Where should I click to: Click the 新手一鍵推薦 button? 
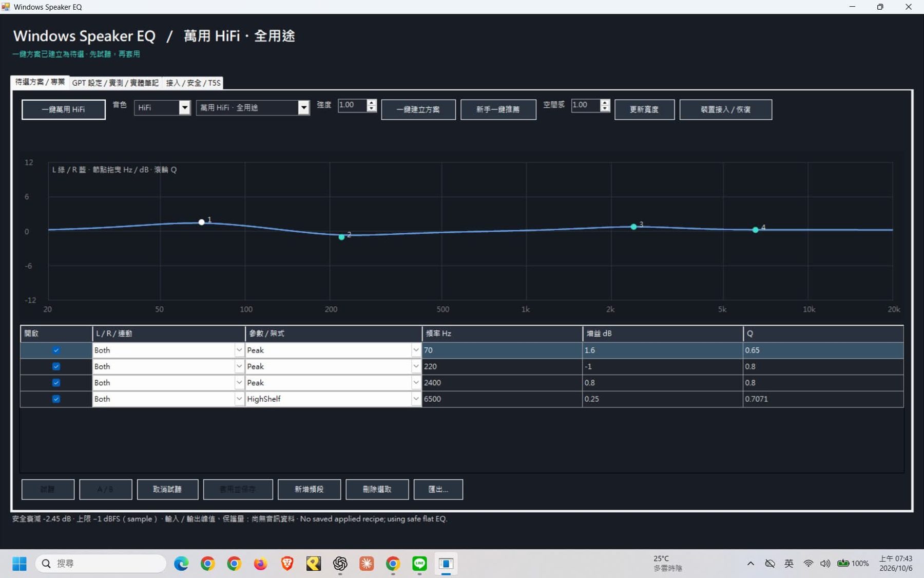pos(498,109)
